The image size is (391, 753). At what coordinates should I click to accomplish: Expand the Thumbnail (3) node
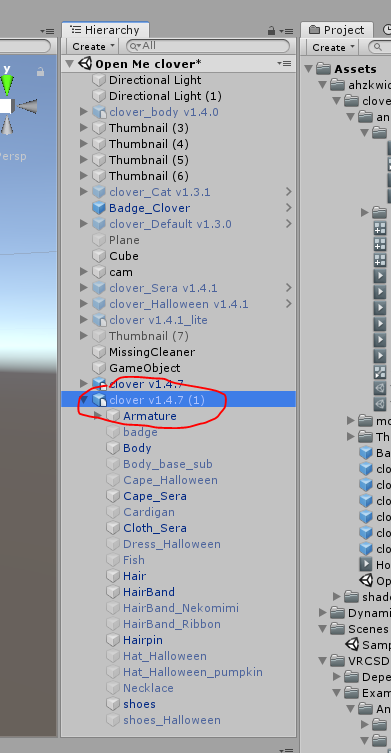click(84, 128)
